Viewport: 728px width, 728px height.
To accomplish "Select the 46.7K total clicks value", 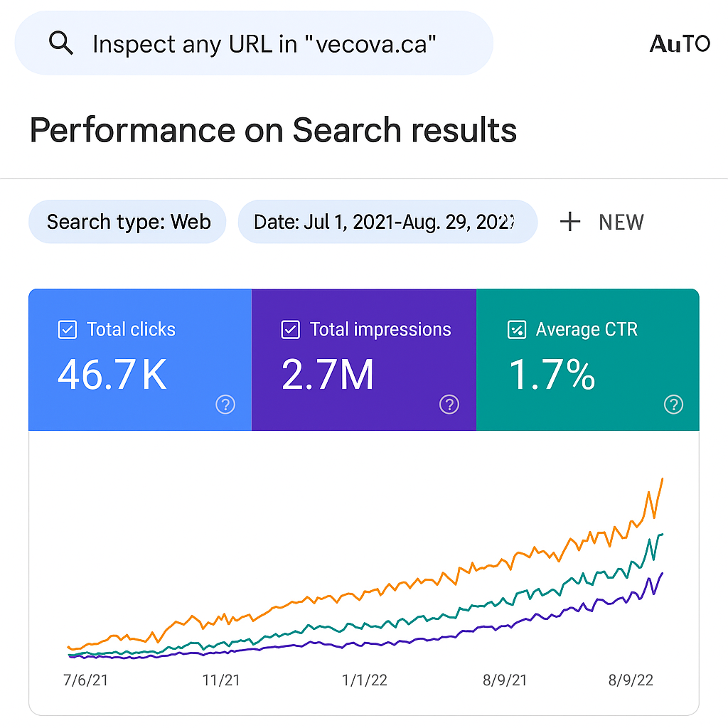I will 112,375.
